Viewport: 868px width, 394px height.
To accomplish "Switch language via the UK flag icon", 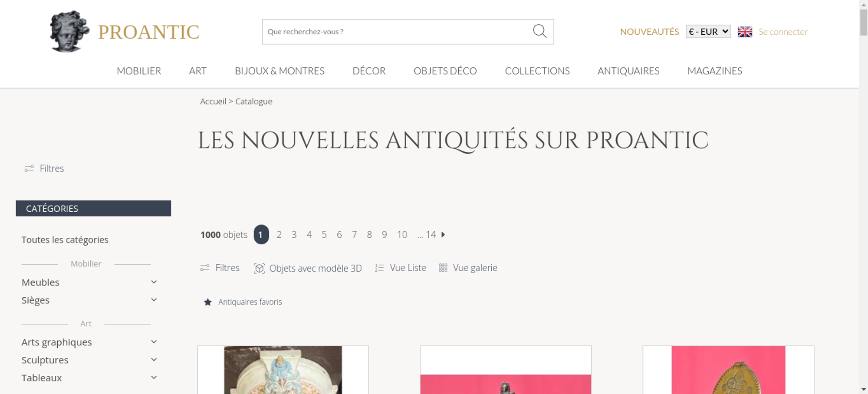I will [745, 32].
